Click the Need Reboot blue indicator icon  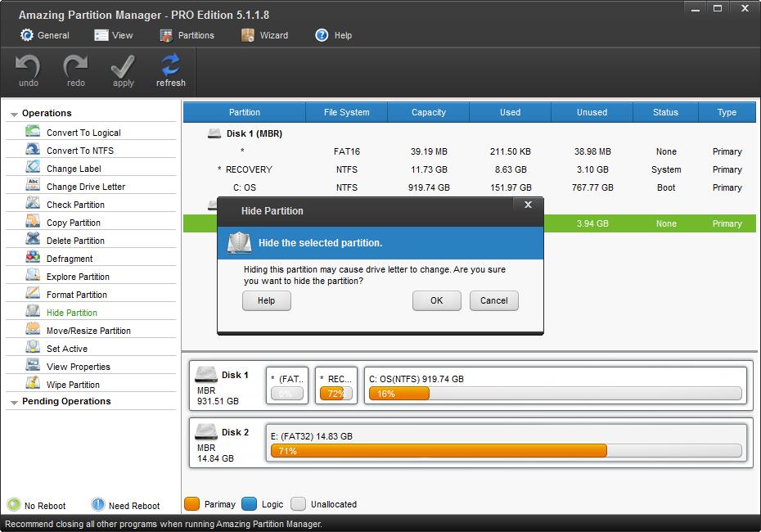point(98,505)
